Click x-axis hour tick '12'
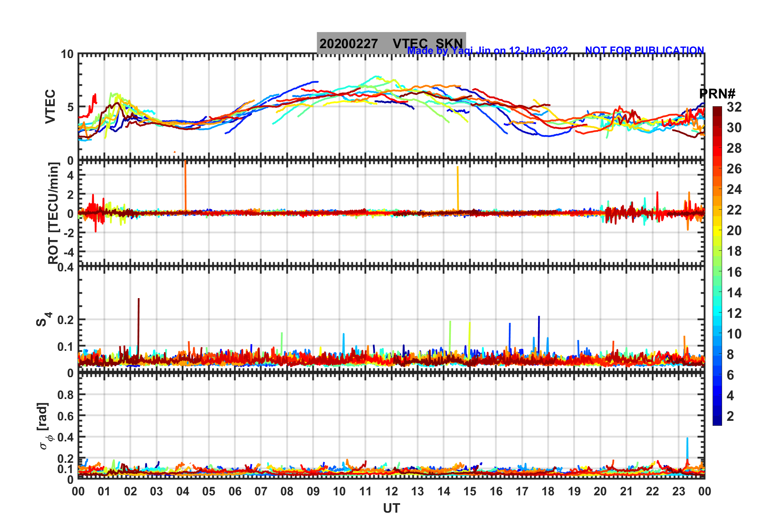 click(x=391, y=491)
